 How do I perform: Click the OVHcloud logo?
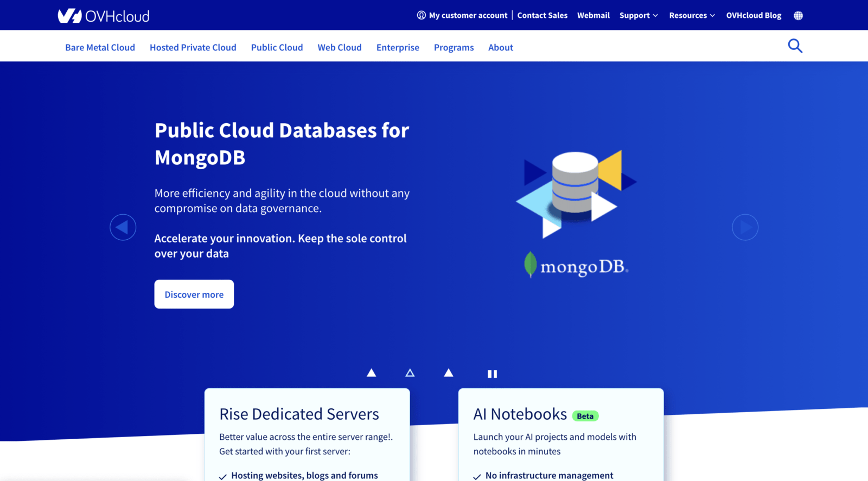104,16
